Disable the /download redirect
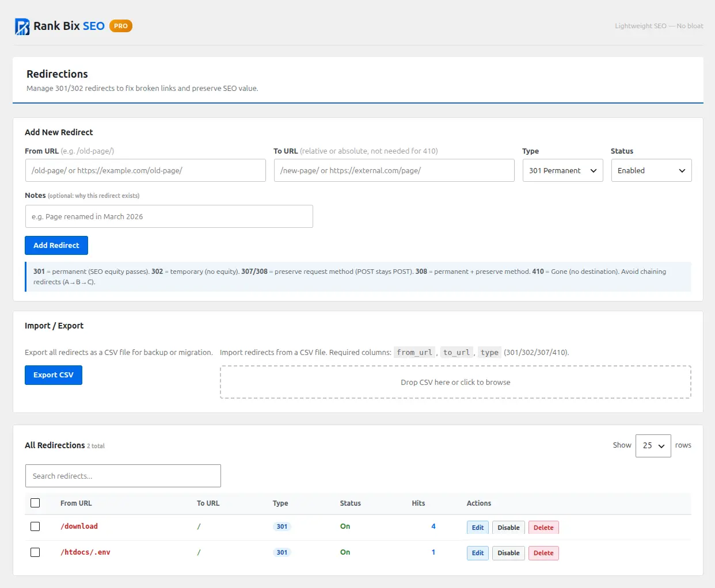The width and height of the screenshot is (715, 588). pos(508,528)
